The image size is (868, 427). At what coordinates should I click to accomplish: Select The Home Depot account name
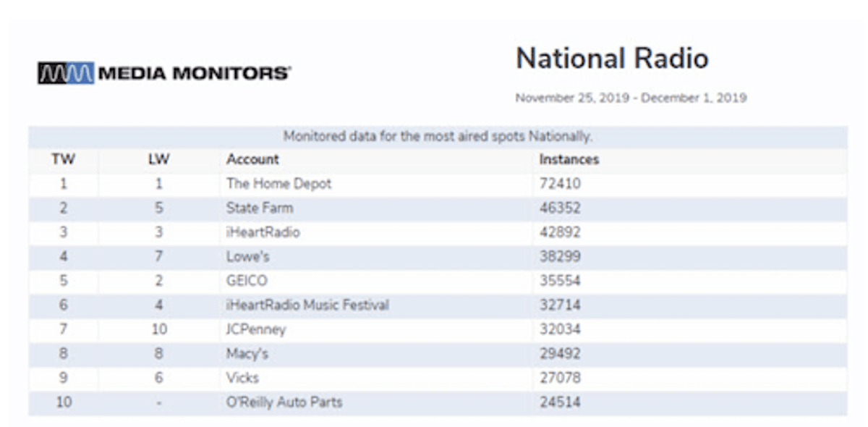tap(278, 184)
